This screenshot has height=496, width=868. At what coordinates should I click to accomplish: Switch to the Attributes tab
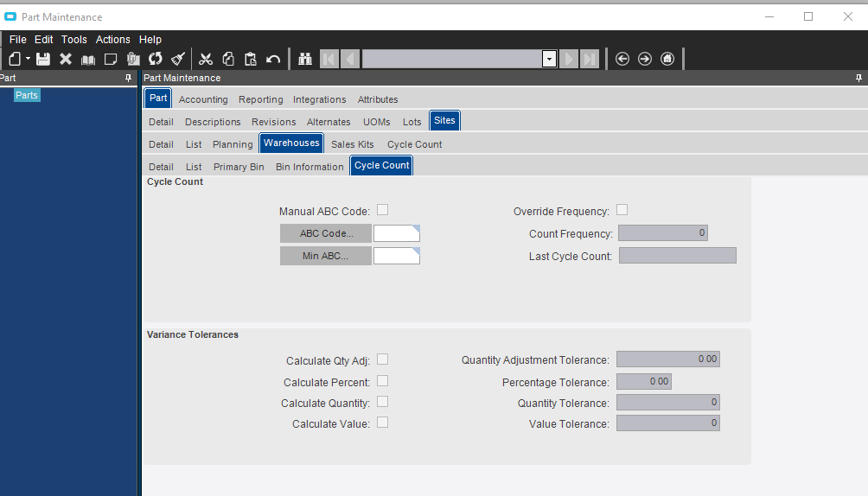point(378,99)
